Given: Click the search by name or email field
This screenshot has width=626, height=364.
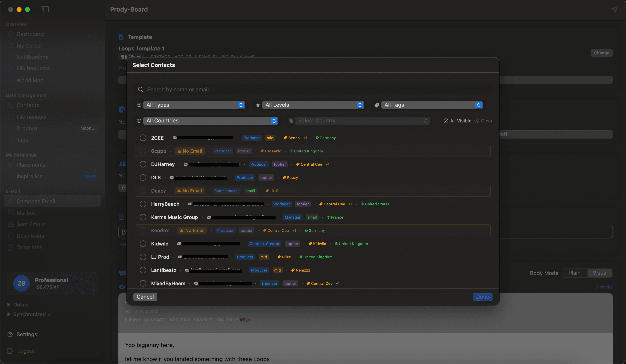Looking at the screenshot, I should pyautogui.click(x=248, y=89).
